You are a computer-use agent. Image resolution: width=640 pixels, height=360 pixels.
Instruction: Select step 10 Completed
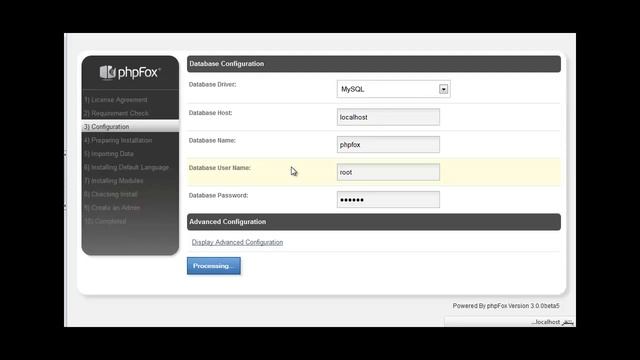pos(105,221)
